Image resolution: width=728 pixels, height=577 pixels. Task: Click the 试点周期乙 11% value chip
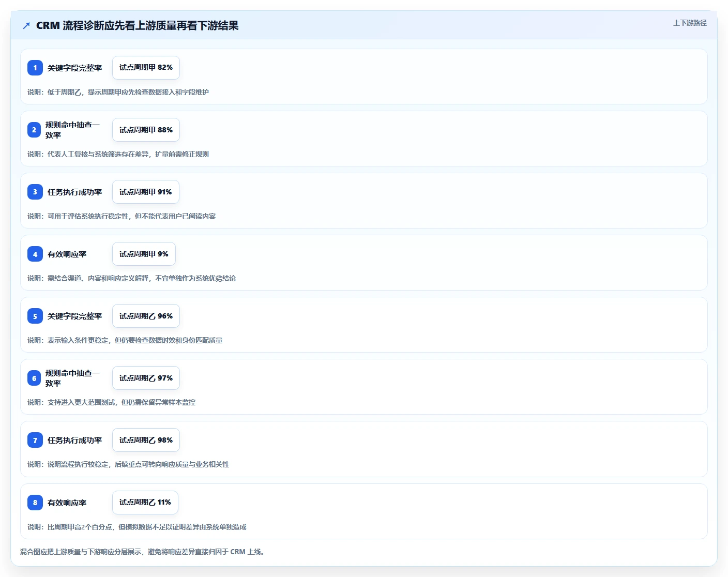pos(145,502)
